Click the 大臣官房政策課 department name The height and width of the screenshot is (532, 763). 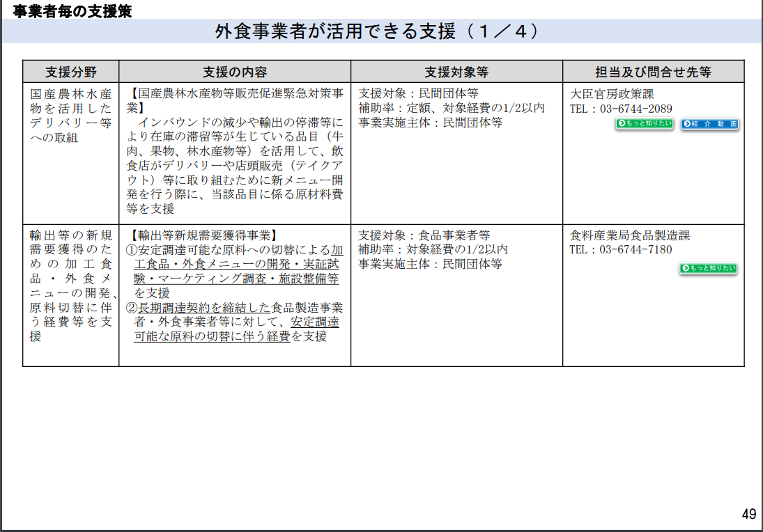point(612,94)
